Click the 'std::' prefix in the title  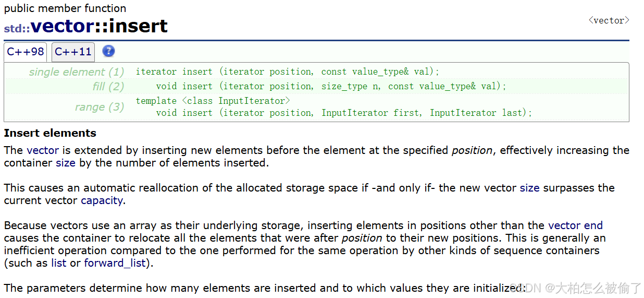click(x=17, y=28)
